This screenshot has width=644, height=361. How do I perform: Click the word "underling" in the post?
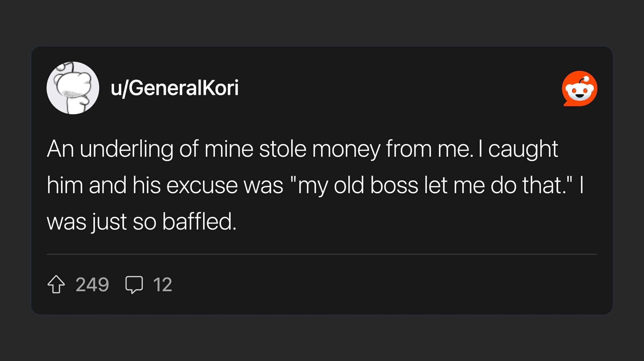127,149
